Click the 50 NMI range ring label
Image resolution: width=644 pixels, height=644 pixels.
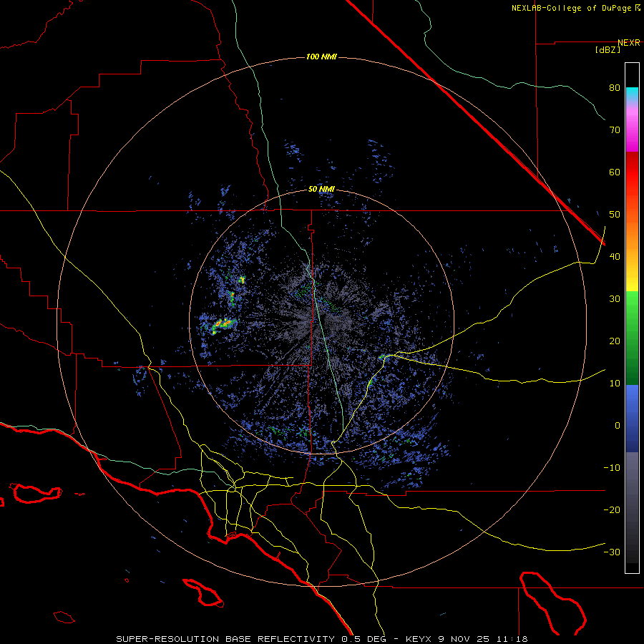[321, 189]
